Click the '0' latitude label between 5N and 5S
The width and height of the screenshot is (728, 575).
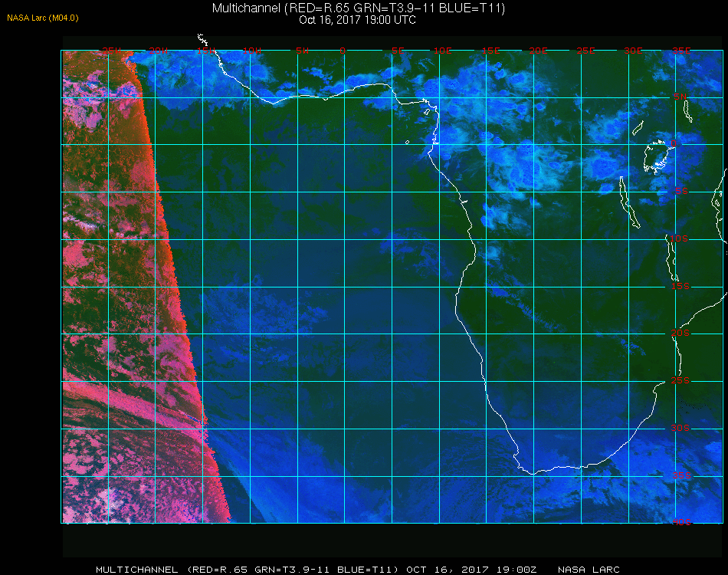point(674,143)
